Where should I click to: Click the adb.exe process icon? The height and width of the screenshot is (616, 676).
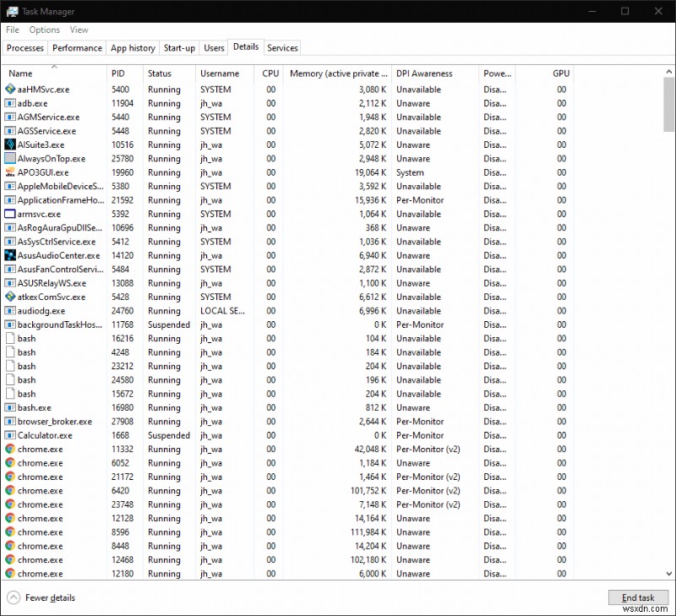click(12, 103)
